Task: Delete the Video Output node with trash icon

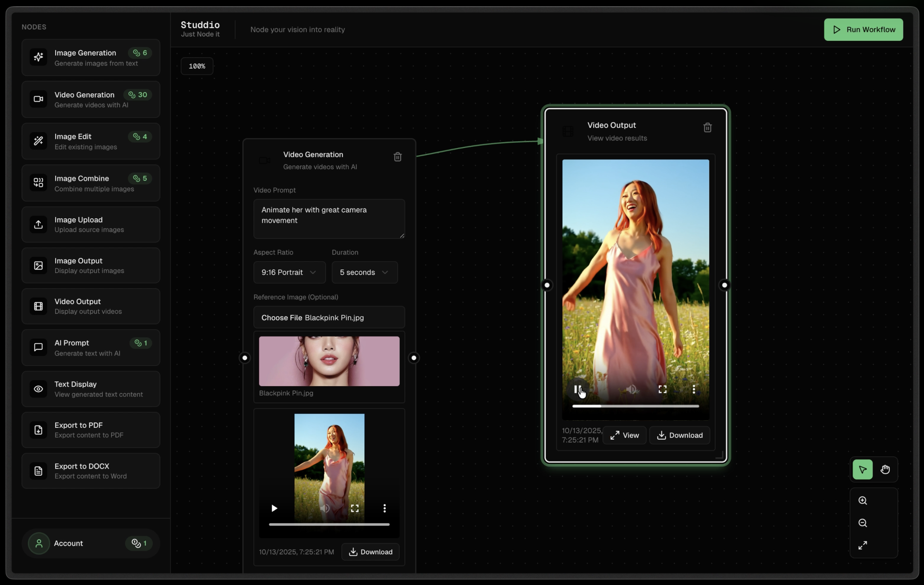Action: tap(707, 128)
